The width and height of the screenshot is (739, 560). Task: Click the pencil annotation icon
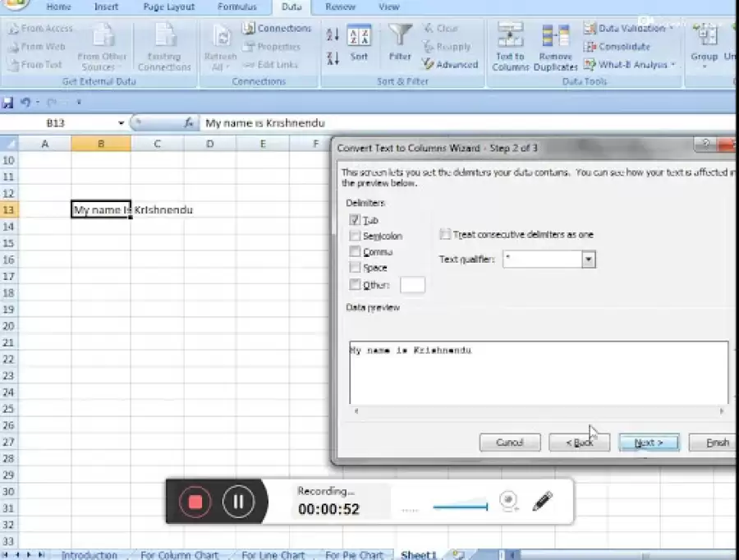coord(542,500)
